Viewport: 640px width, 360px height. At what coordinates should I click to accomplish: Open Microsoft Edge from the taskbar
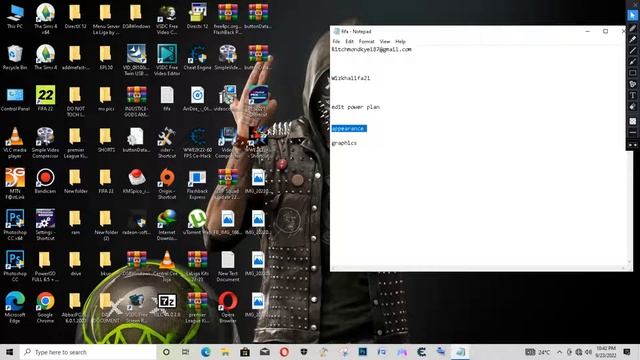tap(205, 352)
